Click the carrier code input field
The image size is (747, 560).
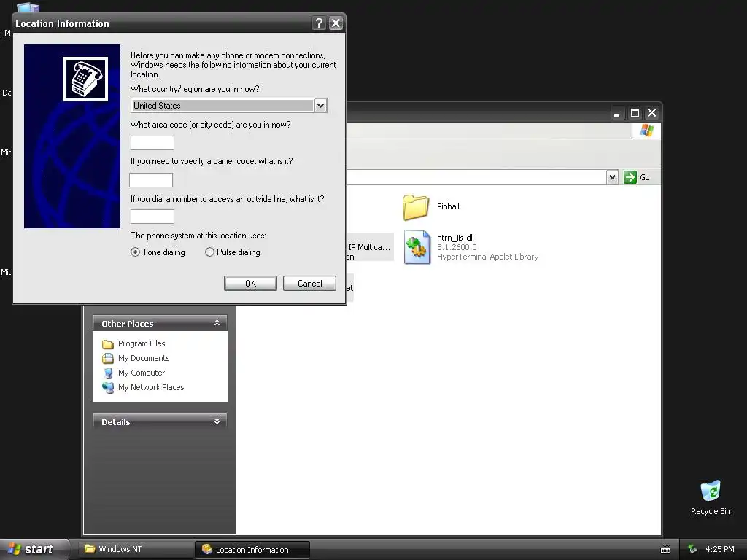point(151,180)
